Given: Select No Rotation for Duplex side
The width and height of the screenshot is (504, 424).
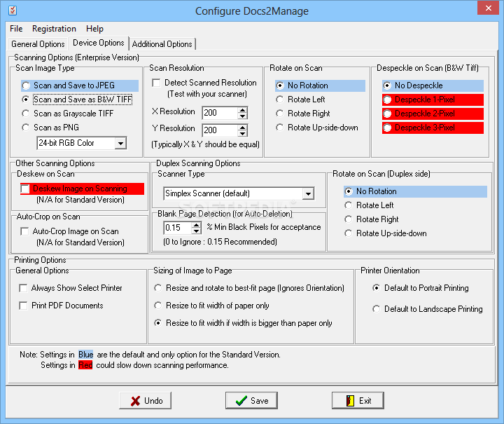Looking at the screenshot, I should coord(415,191).
